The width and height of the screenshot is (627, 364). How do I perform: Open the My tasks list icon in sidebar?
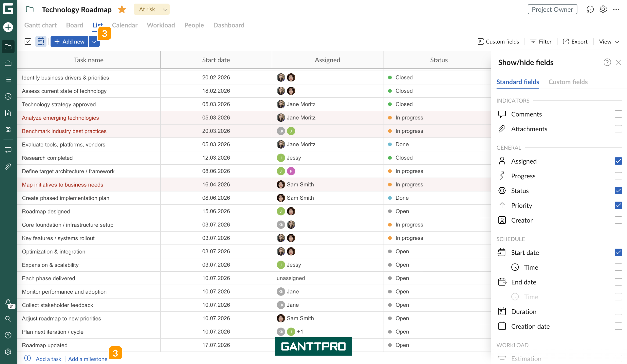(8, 80)
